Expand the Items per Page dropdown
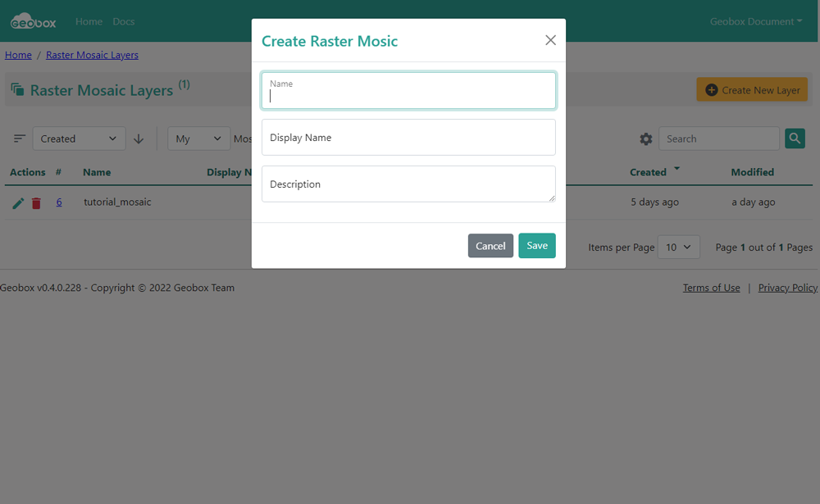Image resolution: width=820 pixels, height=504 pixels. 677,247
